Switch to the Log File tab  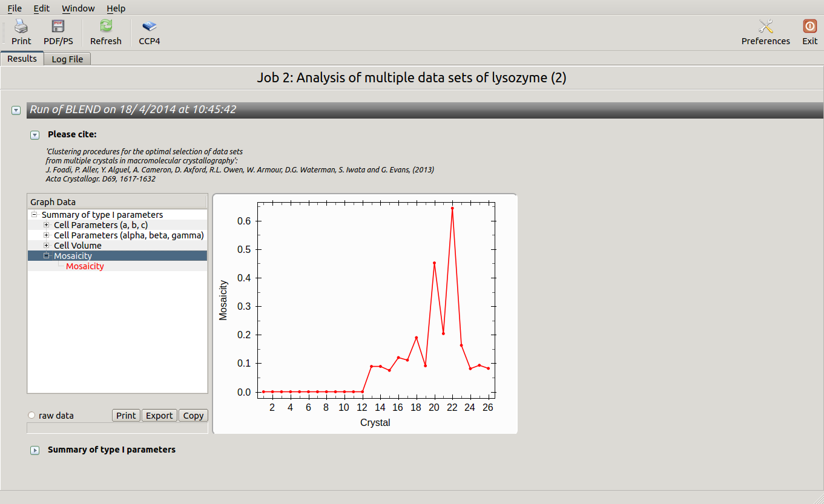pyautogui.click(x=67, y=59)
